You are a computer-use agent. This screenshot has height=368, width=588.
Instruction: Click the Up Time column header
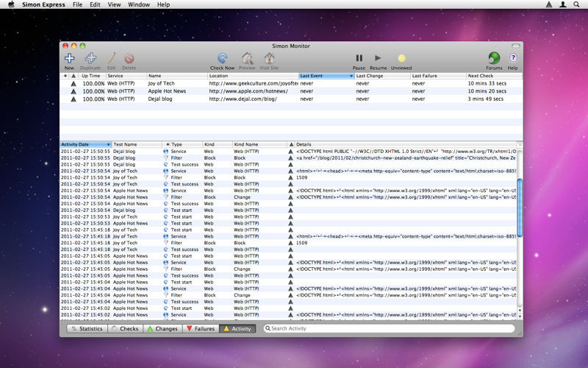pyautogui.click(x=92, y=76)
